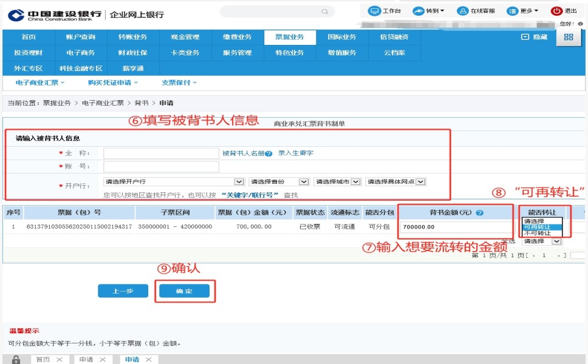
Task: Click the search magnifier icon in top bar
Action: [x=325, y=12]
